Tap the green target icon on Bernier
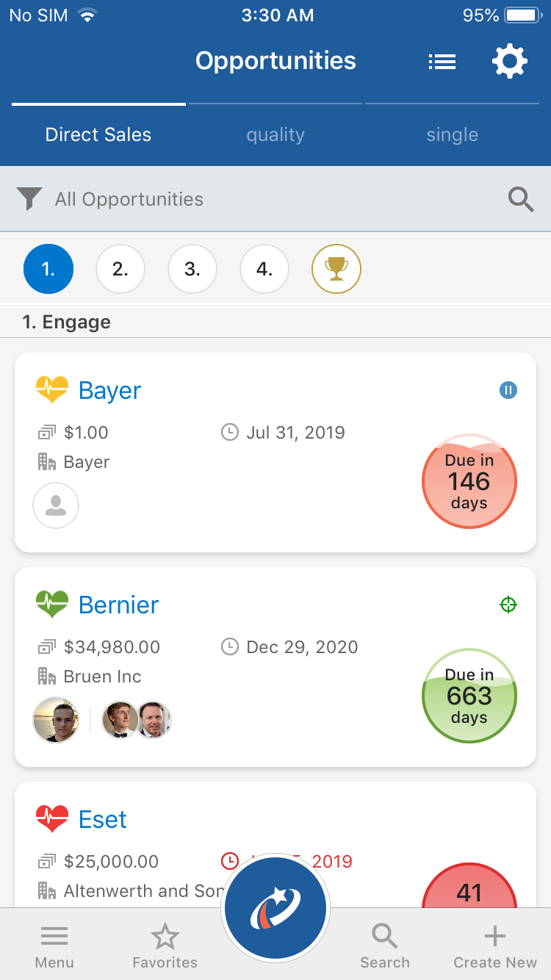The image size is (551, 980). tap(508, 605)
